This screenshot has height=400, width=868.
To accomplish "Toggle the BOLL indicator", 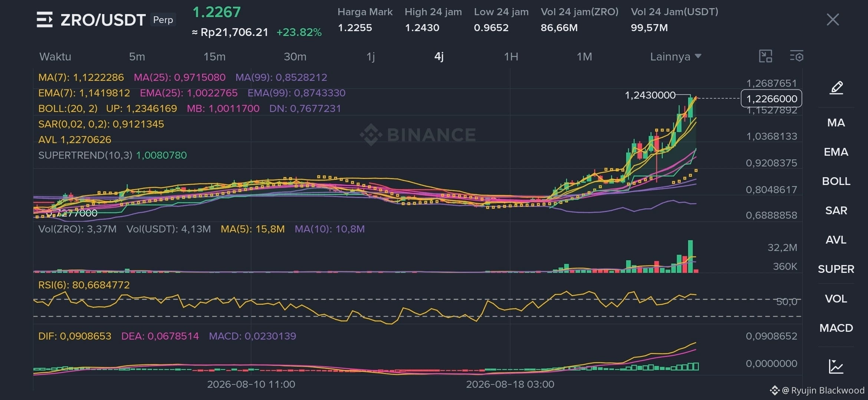I will (x=836, y=181).
